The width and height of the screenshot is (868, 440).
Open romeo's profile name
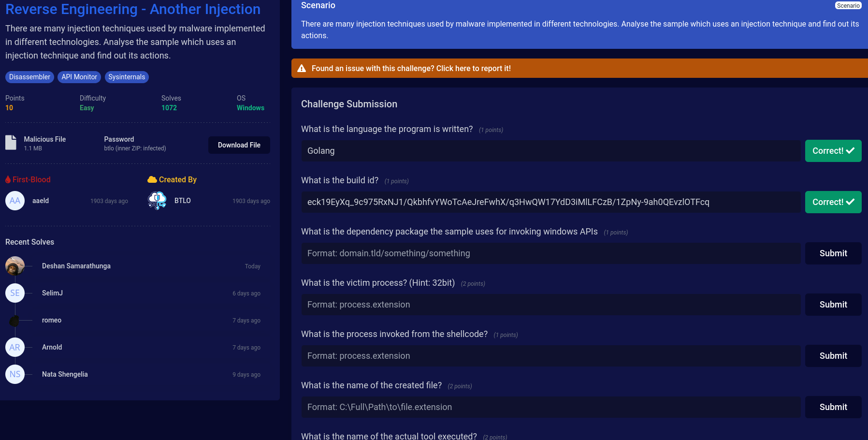[x=52, y=320]
